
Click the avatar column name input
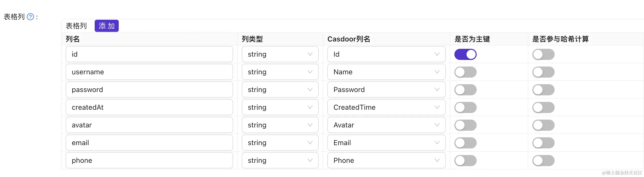coord(149,125)
